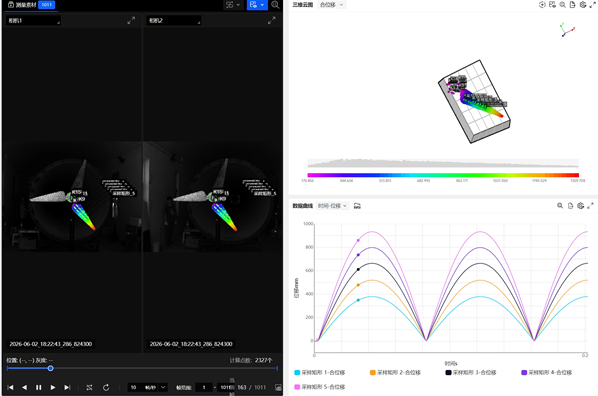
Task: Click the snapshot icon at playback bar end
Action: click(278, 388)
